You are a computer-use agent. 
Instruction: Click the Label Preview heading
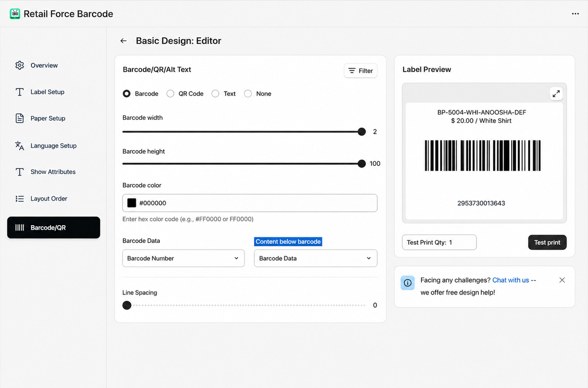tap(427, 70)
